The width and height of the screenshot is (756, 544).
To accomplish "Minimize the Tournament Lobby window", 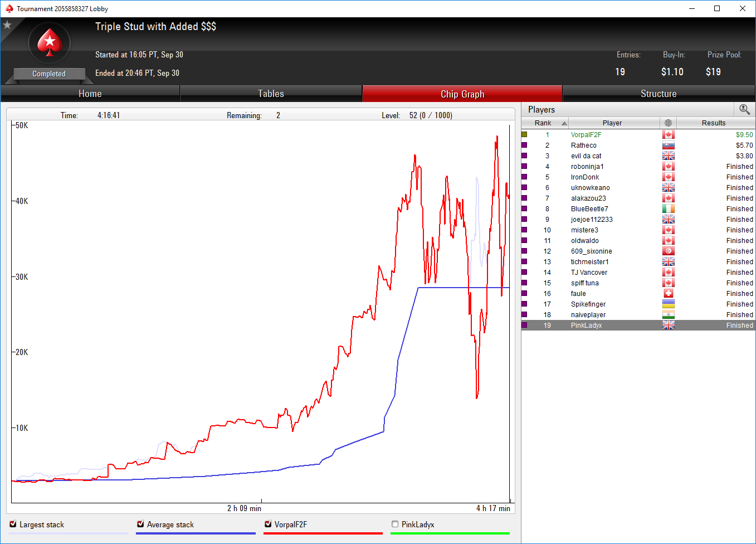I will coord(692,8).
